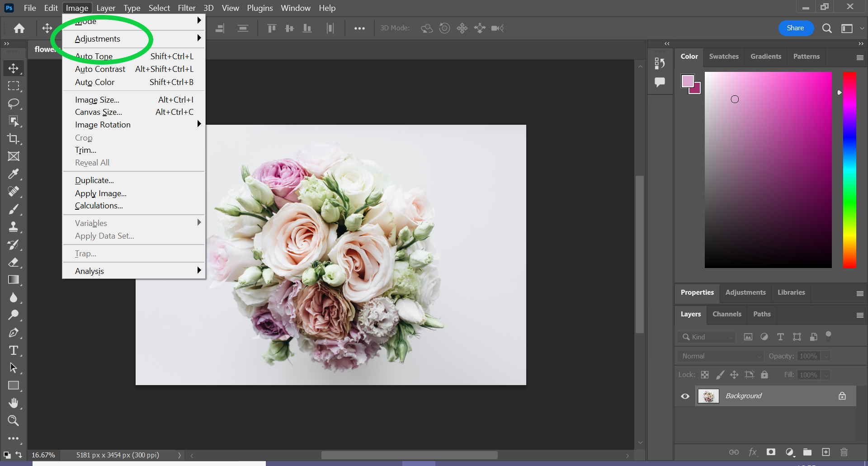
Task: Open the Opacity dropdown arrow
Action: pyautogui.click(x=826, y=356)
